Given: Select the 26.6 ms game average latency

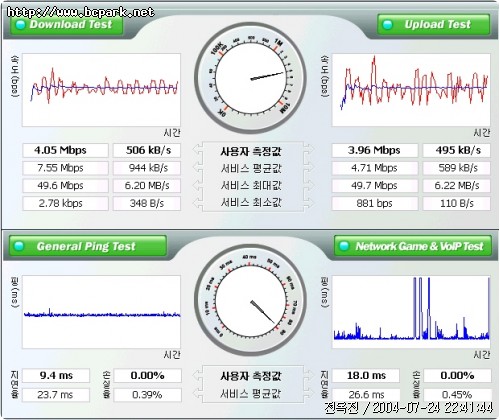Looking at the screenshot, I should click(366, 395).
